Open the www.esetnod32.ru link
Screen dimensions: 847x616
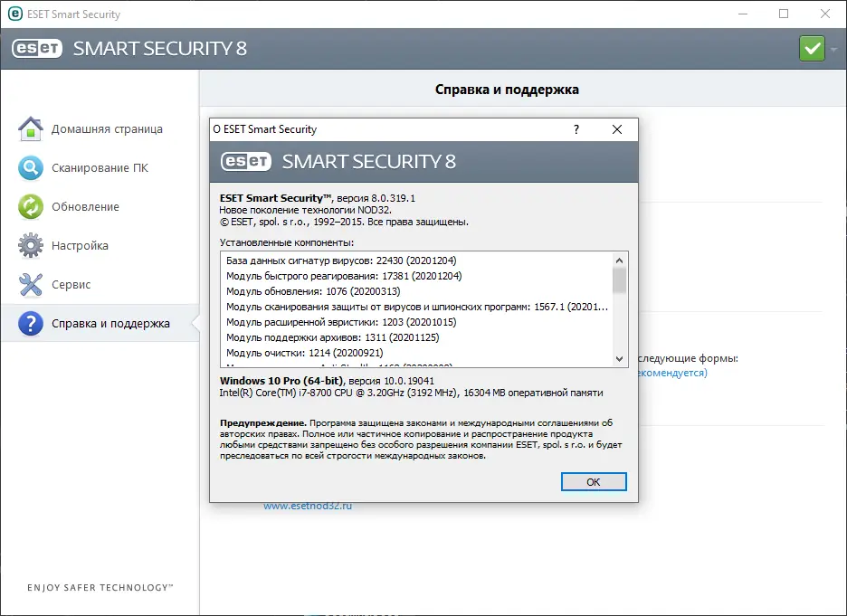click(308, 507)
